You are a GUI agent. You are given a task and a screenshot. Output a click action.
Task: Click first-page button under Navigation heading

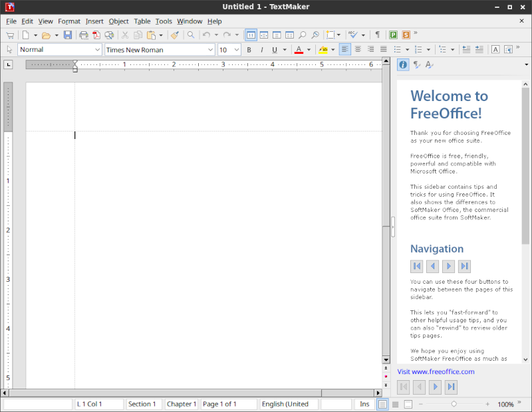(x=417, y=266)
